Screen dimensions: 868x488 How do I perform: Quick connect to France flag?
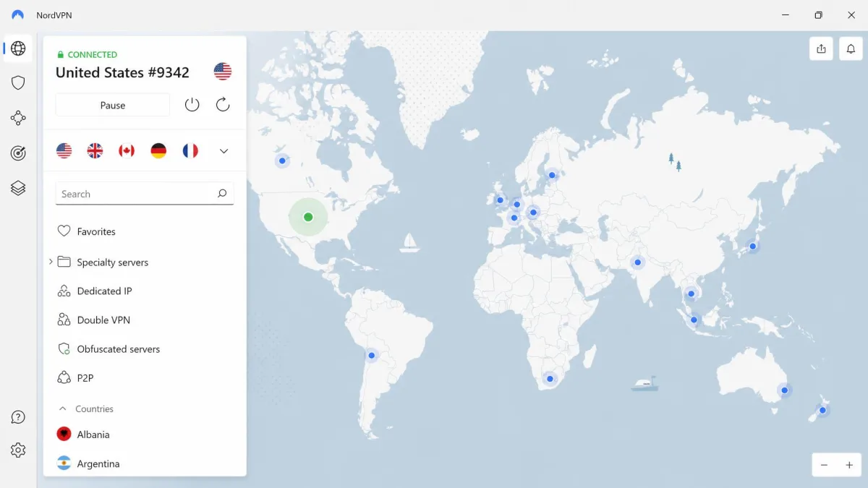(x=190, y=150)
